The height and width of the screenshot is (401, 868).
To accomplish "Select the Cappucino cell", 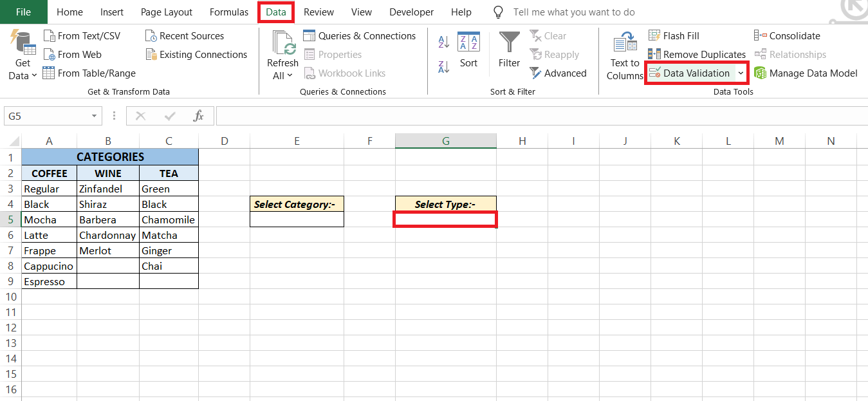I will click(x=49, y=266).
